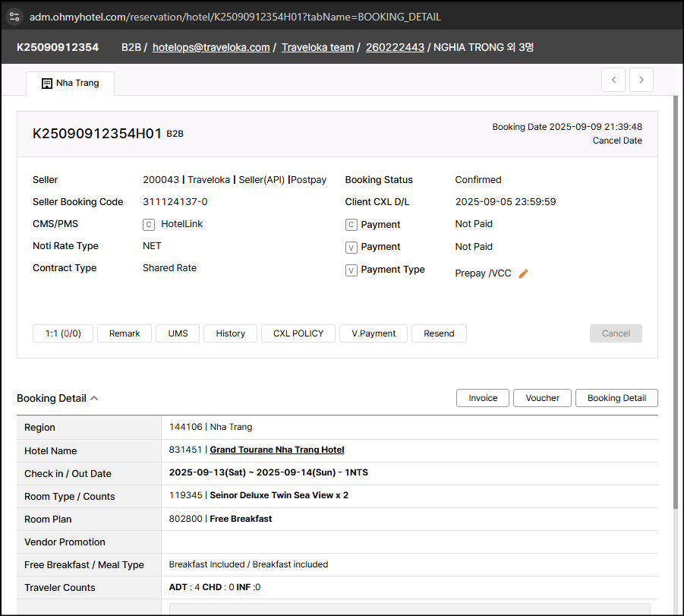
Task: Click the page vertical scrollbar
Action: [677, 304]
